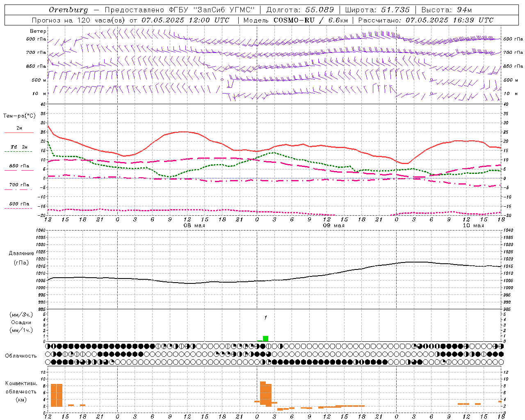The image size is (525, 420).
Task: Click the '(гПа)' unit under Давление
Action: pyautogui.click(x=21, y=262)
